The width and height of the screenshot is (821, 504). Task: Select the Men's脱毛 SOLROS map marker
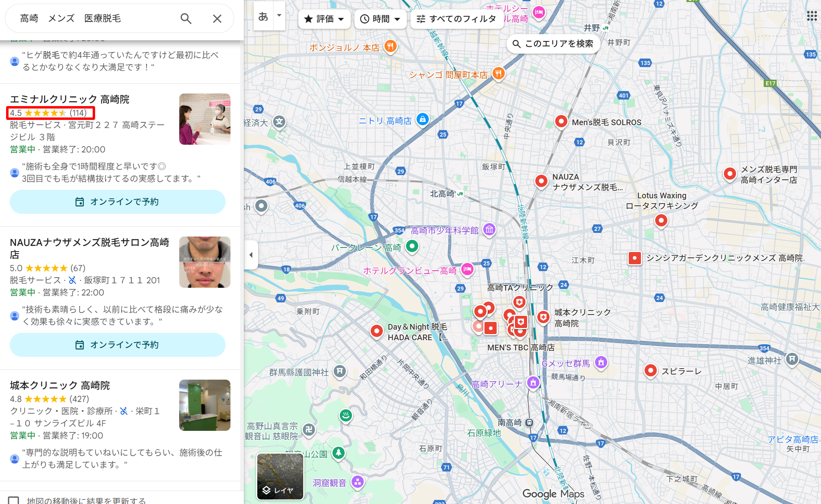point(561,121)
